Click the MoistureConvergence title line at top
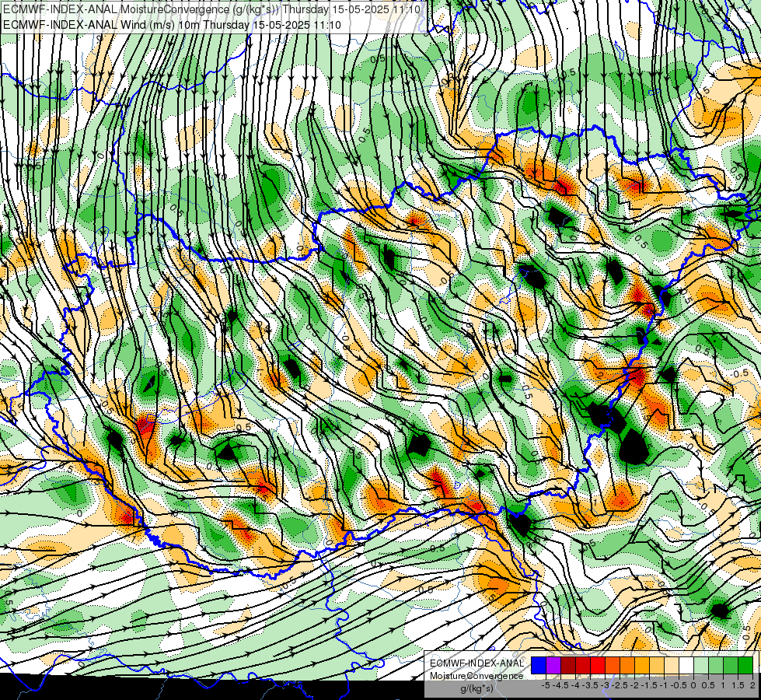Viewport: 761px width, 700px height. [x=211, y=9]
